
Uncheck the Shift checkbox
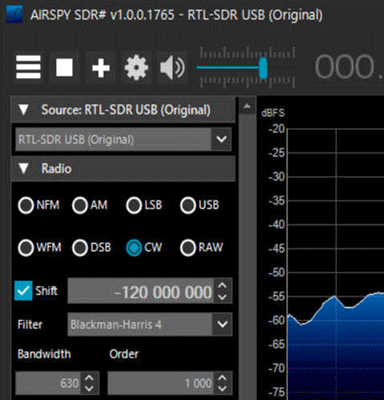coord(23,291)
